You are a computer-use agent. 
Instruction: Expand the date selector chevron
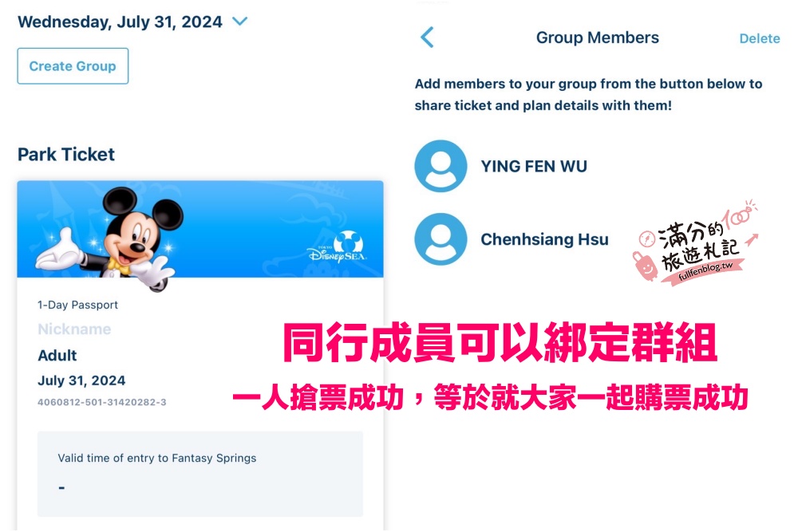(239, 22)
